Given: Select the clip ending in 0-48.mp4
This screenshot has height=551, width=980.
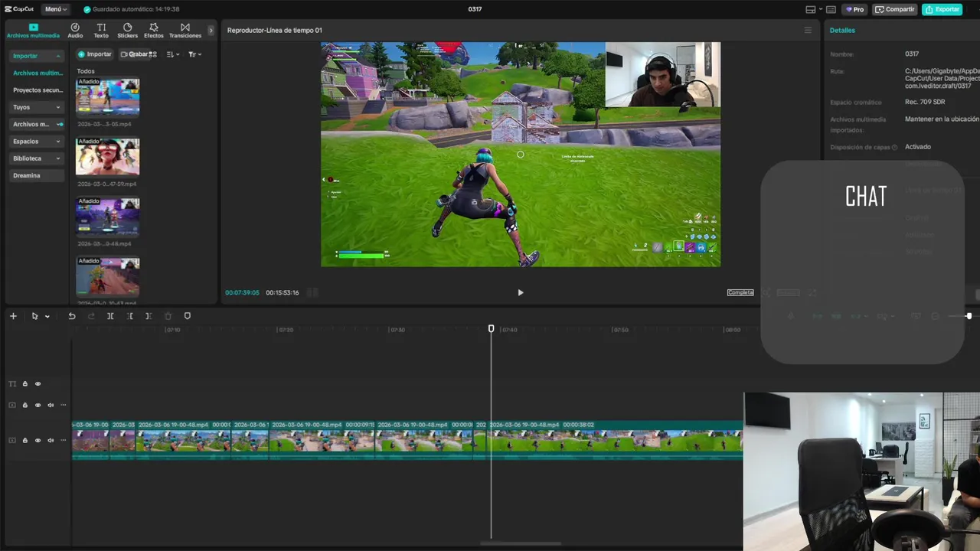Looking at the screenshot, I should [x=107, y=217].
